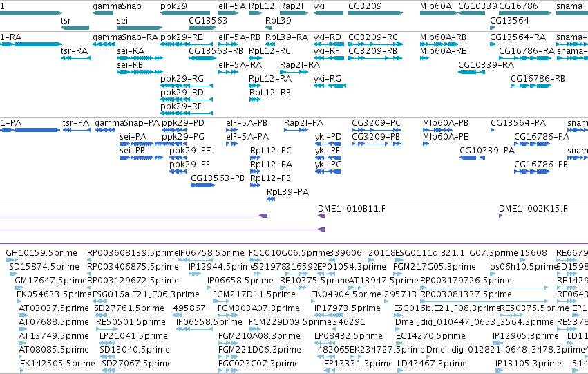The width and height of the screenshot is (588, 374).
Task: Click the 'RpL12-RB' transcript label
Action: [x=269, y=92]
